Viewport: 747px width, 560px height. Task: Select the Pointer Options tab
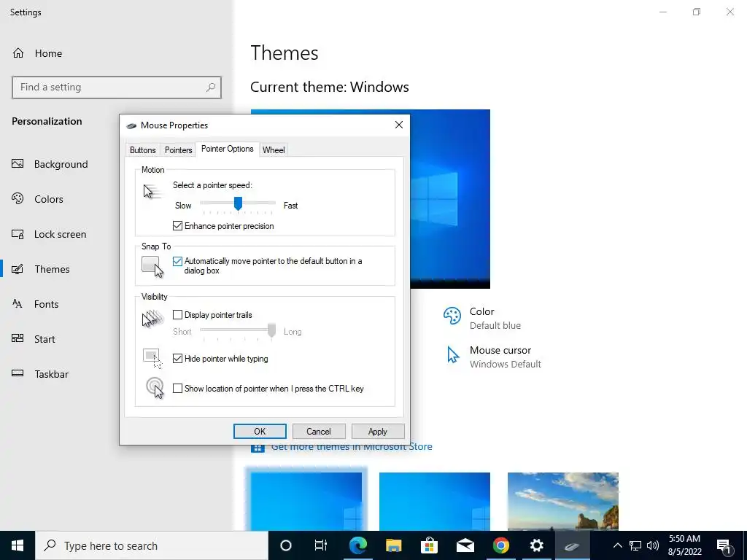[228, 149]
